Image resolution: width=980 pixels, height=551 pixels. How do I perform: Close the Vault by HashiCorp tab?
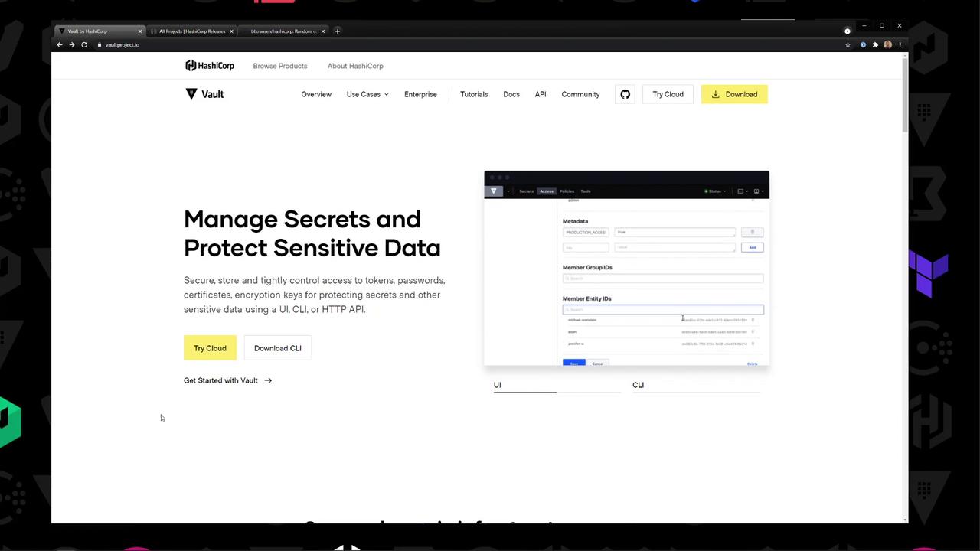point(140,31)
